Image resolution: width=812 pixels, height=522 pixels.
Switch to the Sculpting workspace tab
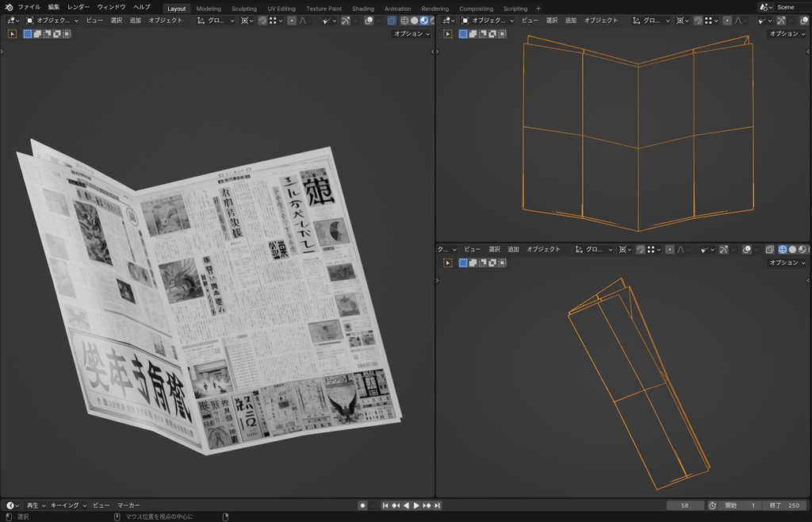point(244,8)
